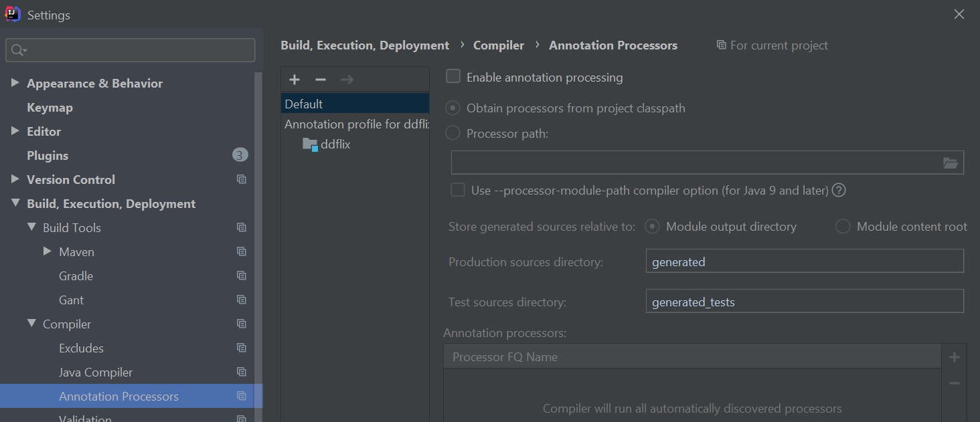This screenshot has height=422, width=980.
Task: Click the project-level copy icon beside Version Control
Action: pyautogui.click(x=242, y=180)
